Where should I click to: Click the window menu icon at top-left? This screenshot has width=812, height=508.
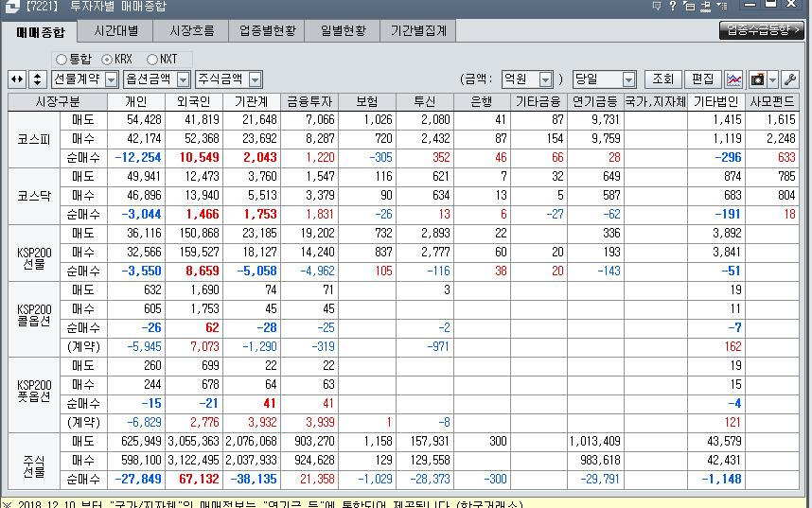coord(10,6)
